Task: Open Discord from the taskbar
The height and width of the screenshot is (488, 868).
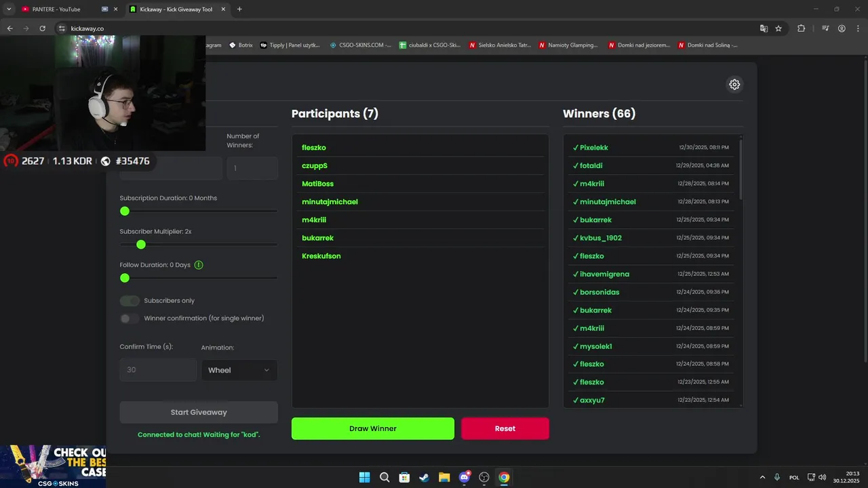Action: tap(465, 477)
